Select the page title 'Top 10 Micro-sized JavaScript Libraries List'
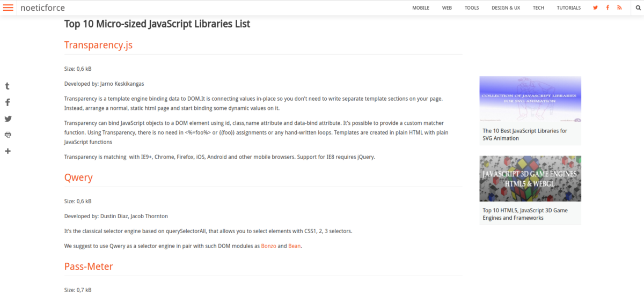Screen dimensions: 644x297 (157, 24)
